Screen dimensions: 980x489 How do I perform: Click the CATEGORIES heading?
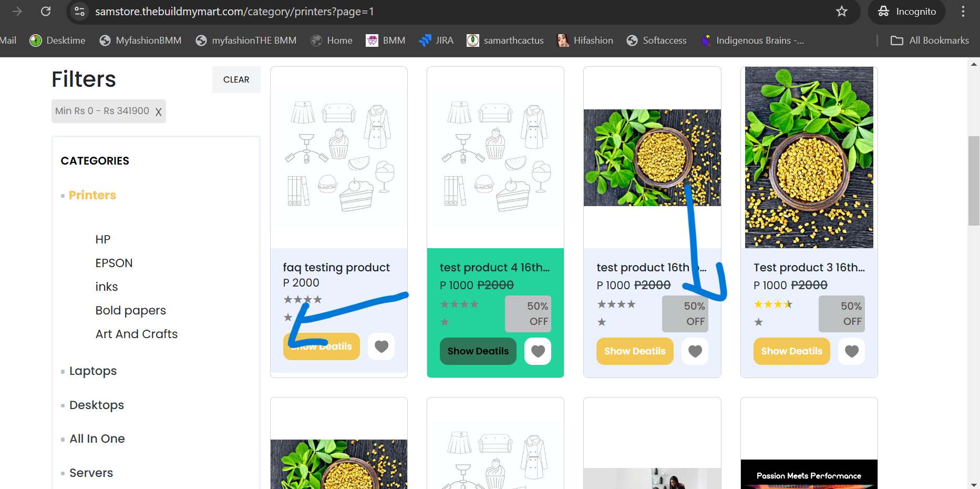point(95,161)
